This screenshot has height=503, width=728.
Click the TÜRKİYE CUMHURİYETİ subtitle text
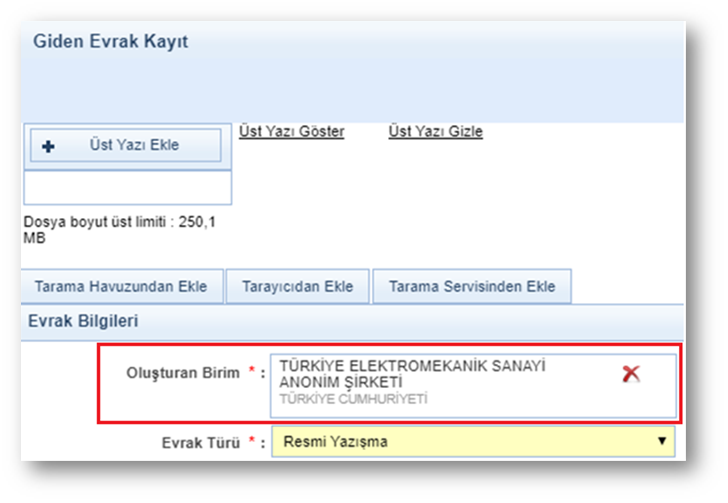353,398
